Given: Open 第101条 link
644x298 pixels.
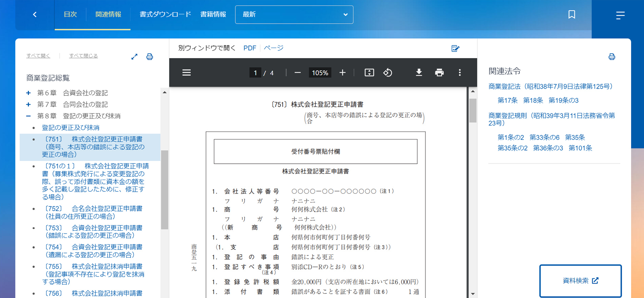Looking at the screenshot, I should (x=580, y=148).
